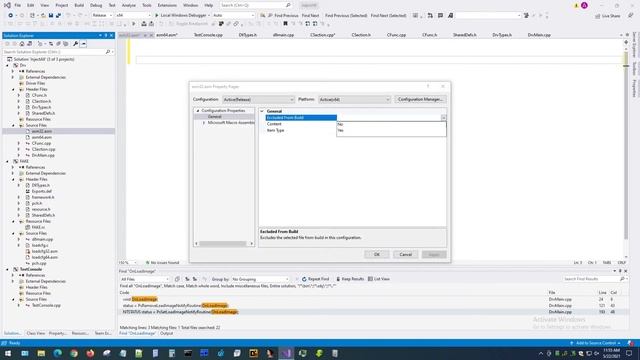Switch to the asm64.asm tab
This screenshot has width=640, height=360.
pos(167,35)
